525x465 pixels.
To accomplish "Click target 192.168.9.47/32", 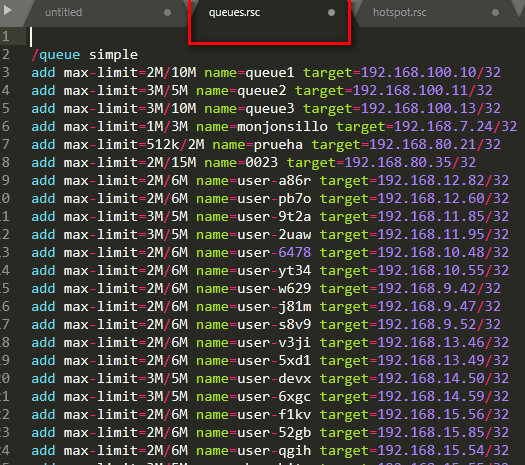I will [x=439, y=308].
